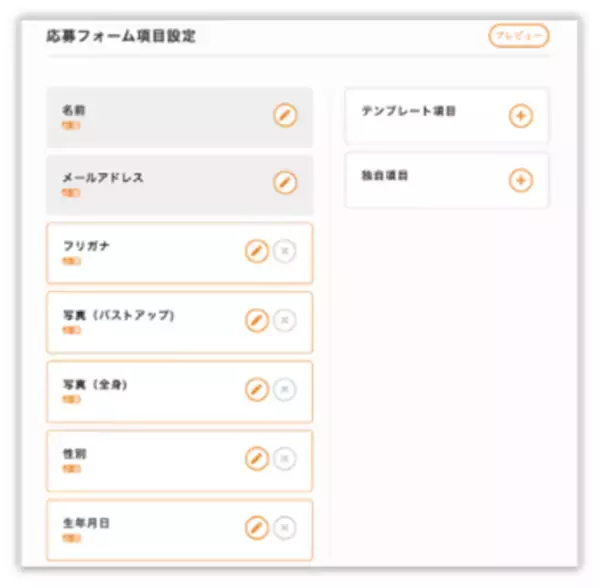The height and width of the screenshot is (588, 600).
Task: Edit the メールアドレス field
Action: [285, 183]
